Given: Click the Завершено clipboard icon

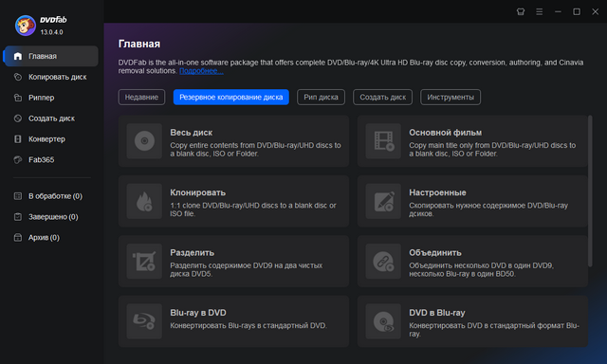Looking at the screenshot, I should [x=18, y=217].
